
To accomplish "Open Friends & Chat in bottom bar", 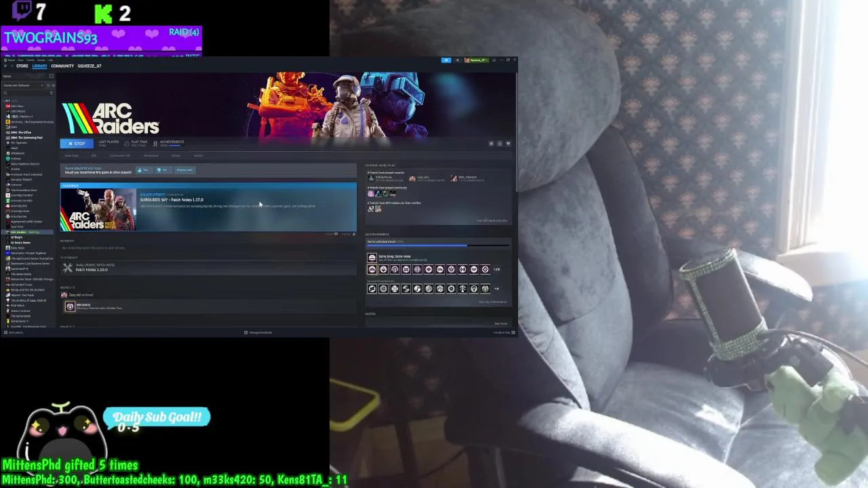I will [504, 332].
